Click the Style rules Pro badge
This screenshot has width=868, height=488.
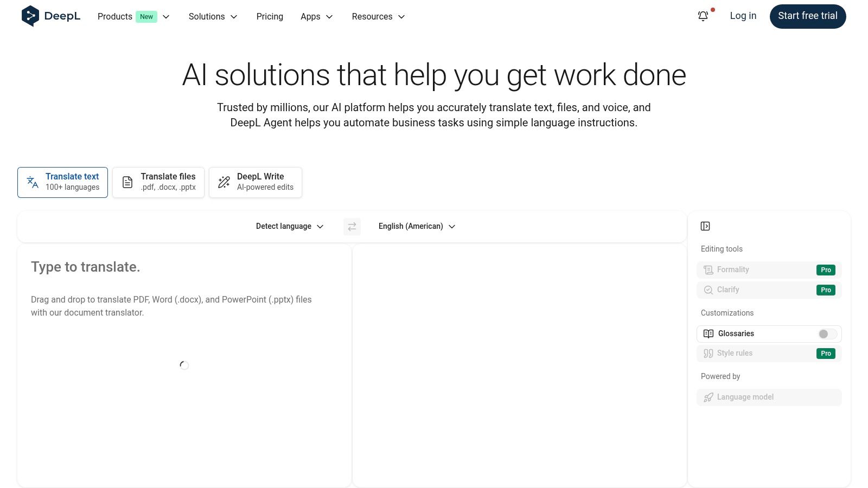[826, 354]
